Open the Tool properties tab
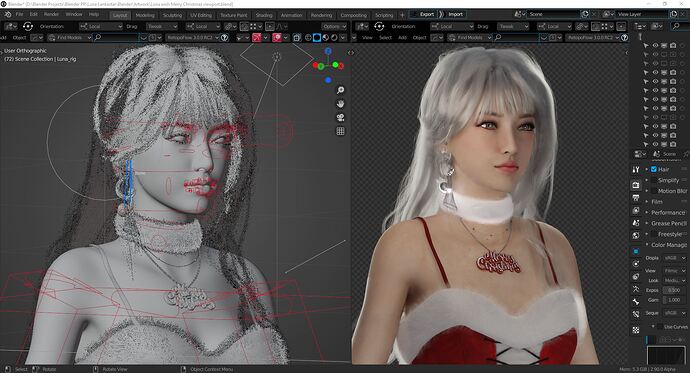Screen dimensions: 690x373 (636, 169)
